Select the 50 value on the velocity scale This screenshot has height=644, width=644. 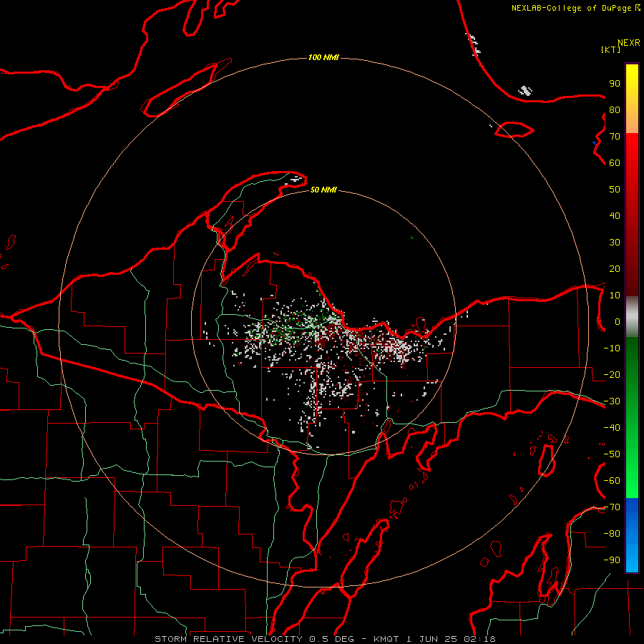coord(615,190)
